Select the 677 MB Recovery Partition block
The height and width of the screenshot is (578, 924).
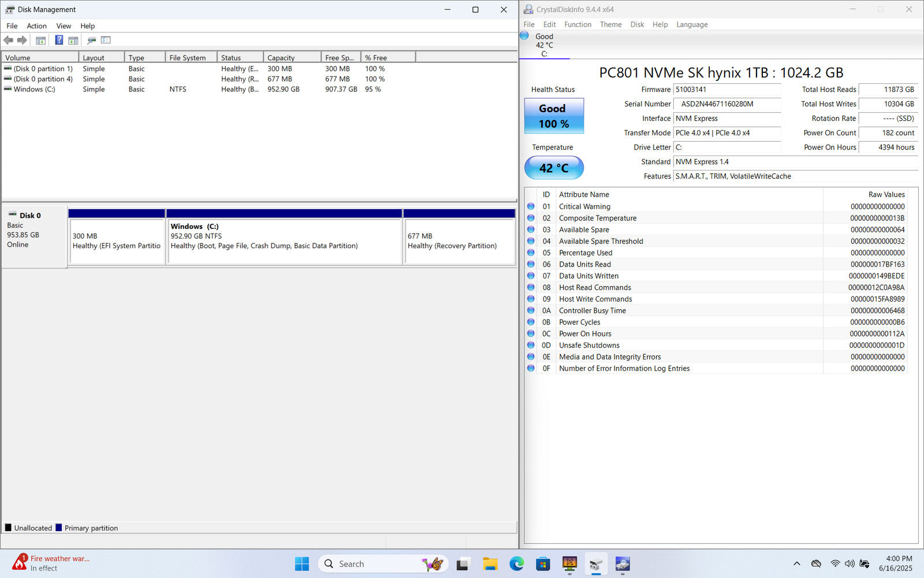coord(459,241)
